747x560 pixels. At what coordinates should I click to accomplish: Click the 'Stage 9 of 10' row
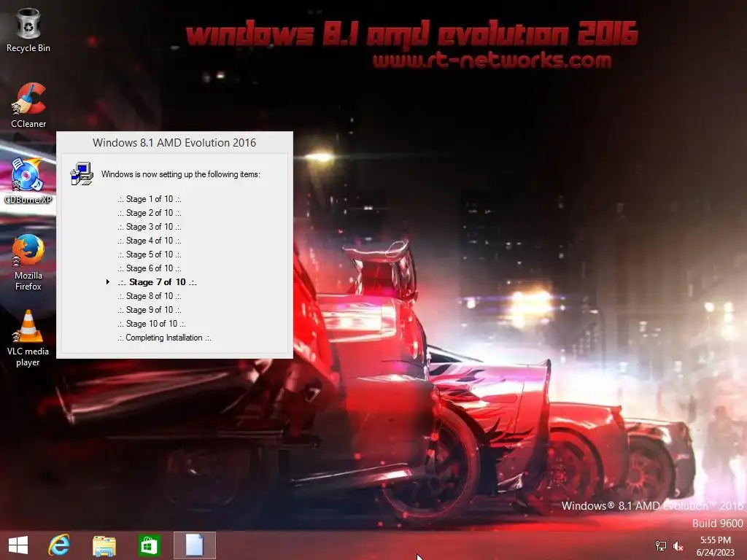click(x=149, y=309)
